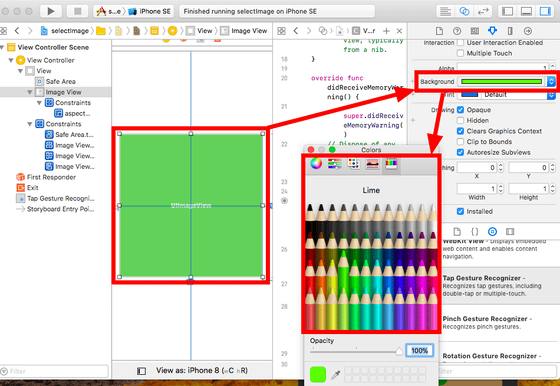The height and width of the screenshot is (386, 560).
Task: Select the pencils picker in Colors
Action: [x=391, y=164]
